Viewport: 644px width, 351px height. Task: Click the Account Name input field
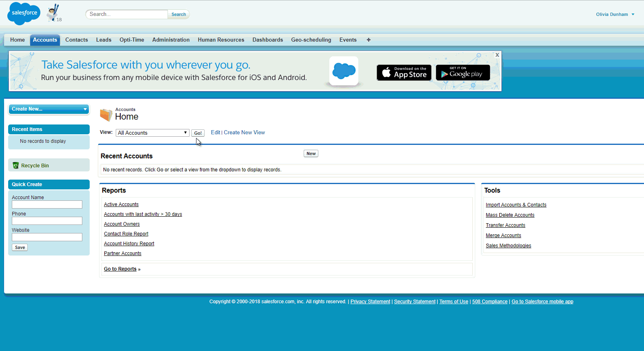[x=47, y=204]
